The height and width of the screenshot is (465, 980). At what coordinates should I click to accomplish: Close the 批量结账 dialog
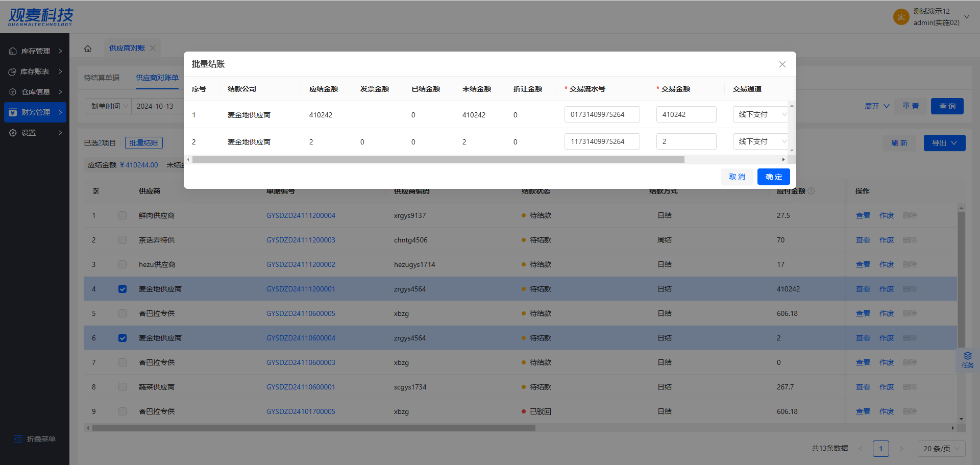pos(782,64)
